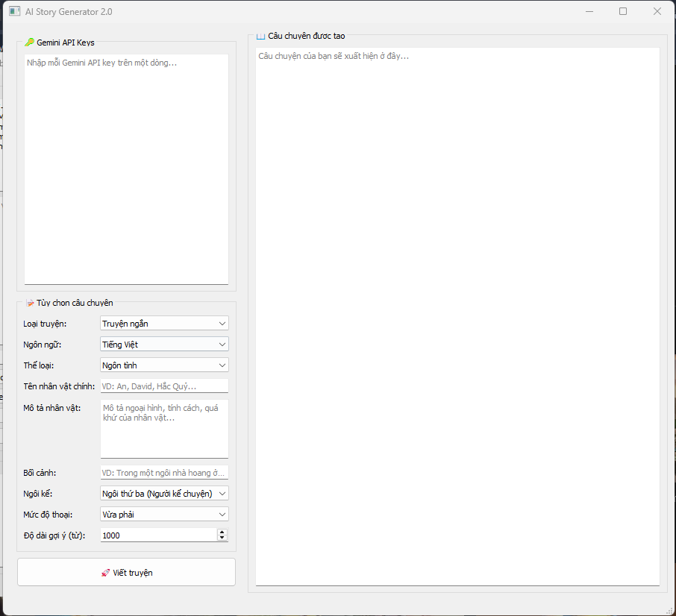
Task: Minimize the AI Story Generator window
Action: [x=589, y=12]
